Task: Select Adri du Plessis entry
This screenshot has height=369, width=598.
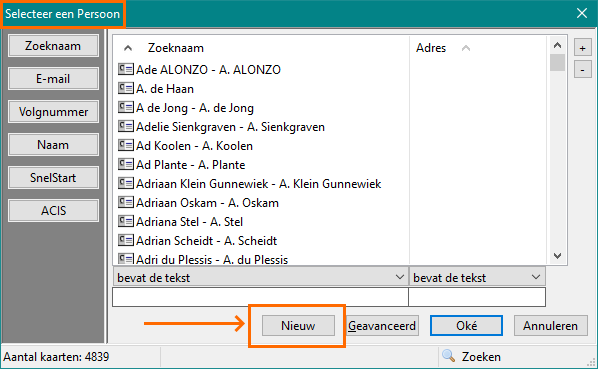Action: coord(212,260)
